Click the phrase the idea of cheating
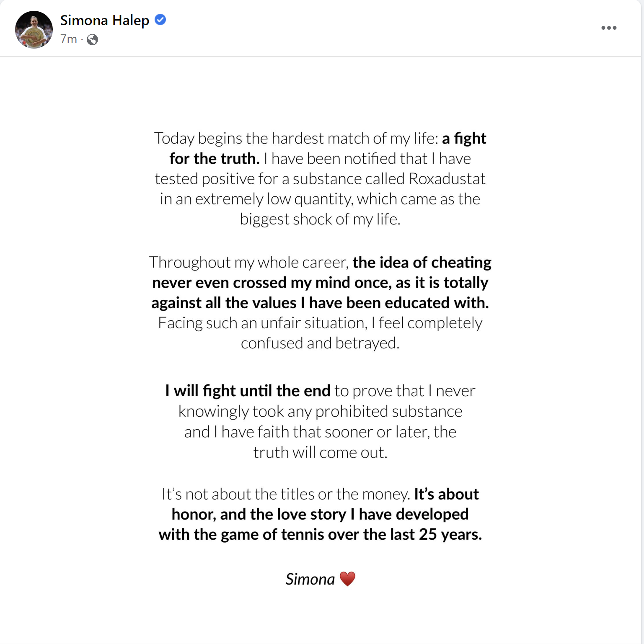644x644 pixels. point(422,262)
